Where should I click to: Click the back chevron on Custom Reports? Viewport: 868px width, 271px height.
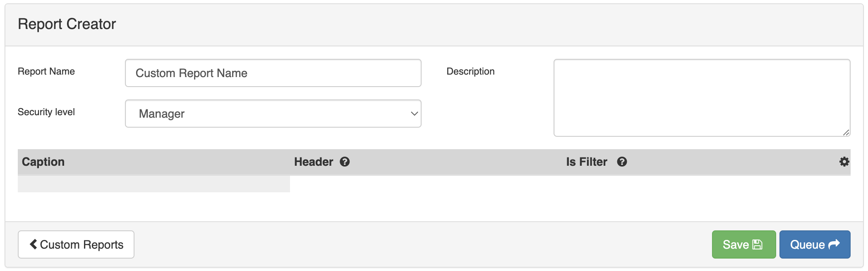34,244
